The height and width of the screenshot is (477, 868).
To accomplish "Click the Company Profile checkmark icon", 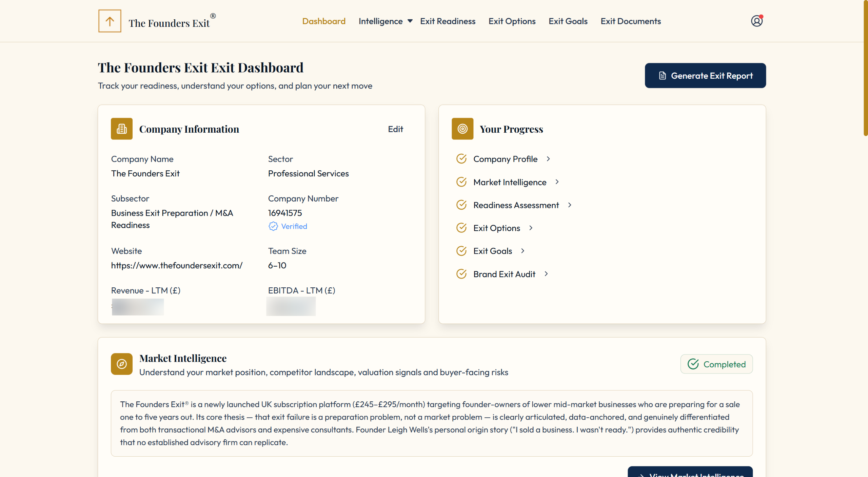I will pyautogui.click(x=461, y=159).
